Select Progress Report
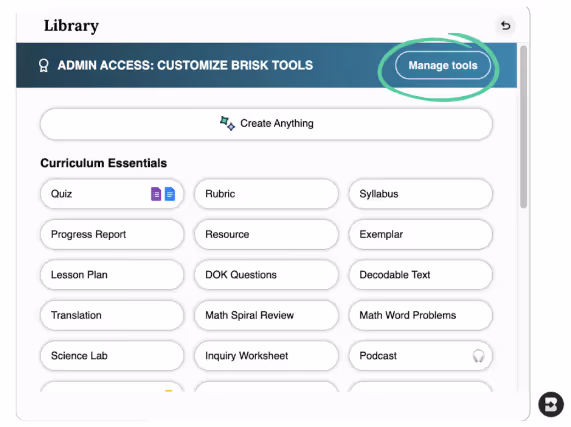Screen dimensions: 571x427 click(112, 234)
